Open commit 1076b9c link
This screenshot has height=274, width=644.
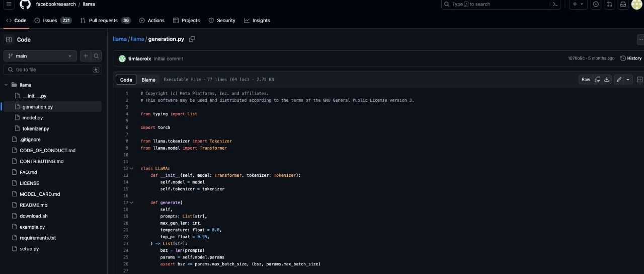point(576,58)
